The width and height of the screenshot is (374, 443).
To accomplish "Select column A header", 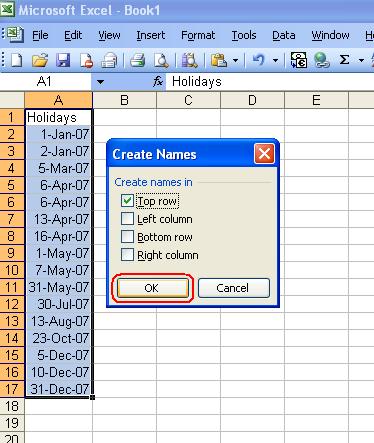I will (58, 100).
